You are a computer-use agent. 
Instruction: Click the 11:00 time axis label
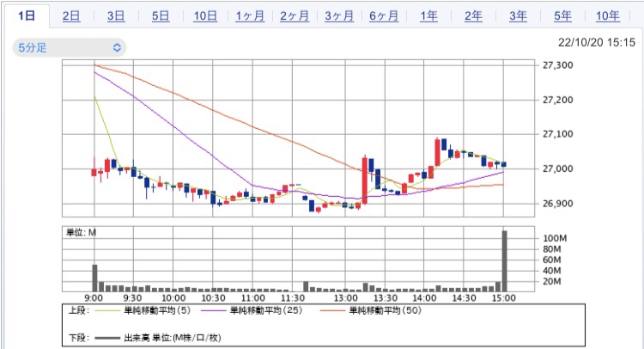click(253, 298)
